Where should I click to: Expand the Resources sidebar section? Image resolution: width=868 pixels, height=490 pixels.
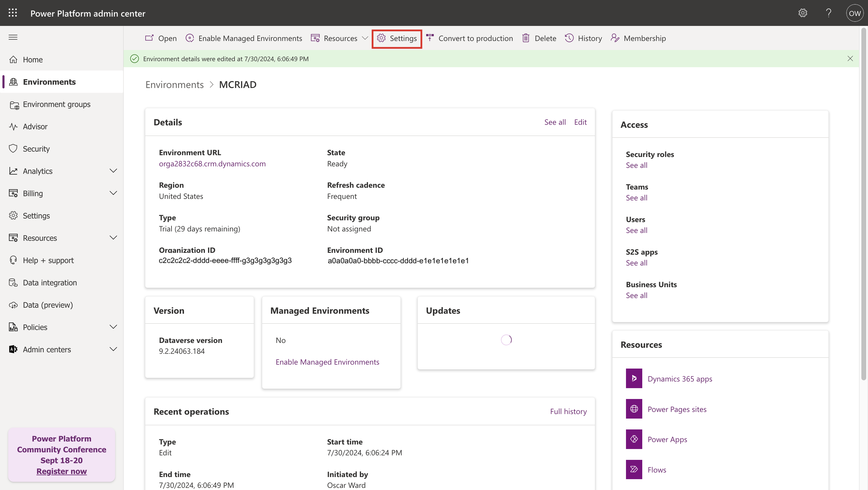(x=114, y=237)
